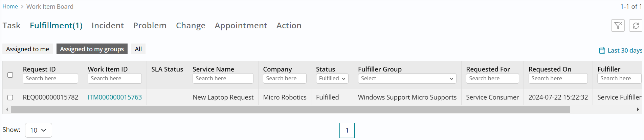Check the REQ000000015782 row checkbox

(x=10, y=97)
